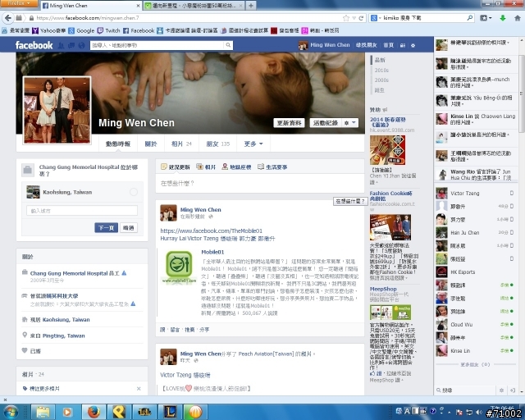Image resolution: width=525 pixels, height=420 pixels.
Task: Open Pingtung, Taiwan hometown link
Action: pos(64,336)
